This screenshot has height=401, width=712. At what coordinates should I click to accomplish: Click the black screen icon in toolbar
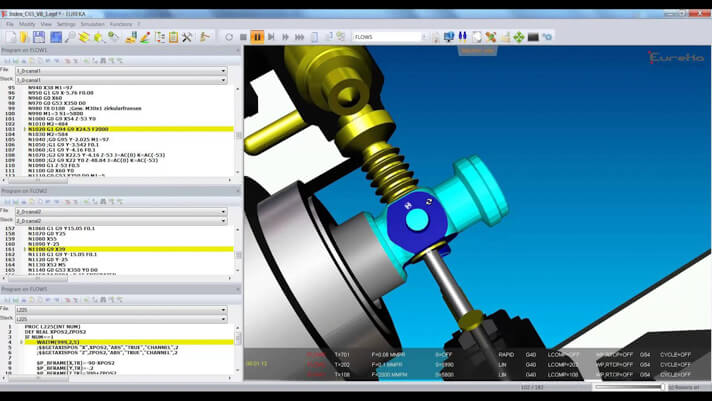click(533, 37)
